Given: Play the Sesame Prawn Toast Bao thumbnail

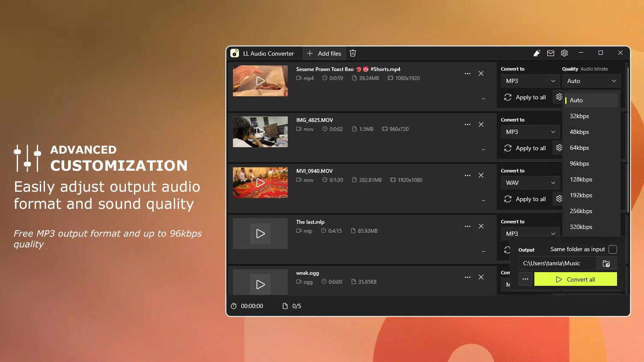Looking at the screenshot, I should click(x=260, y=81).
